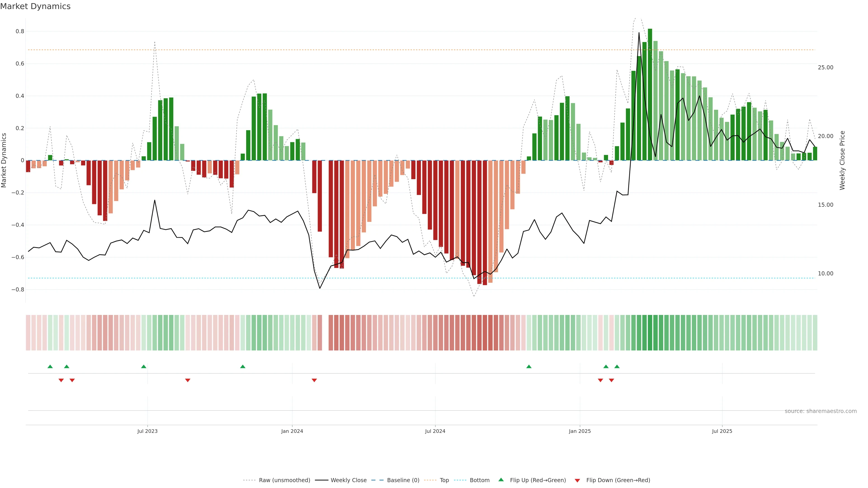Image resolution: width=868 pixels, height=488 pixels.
Task: Click the Weekly Close Price axis title
Action: pos(842,160)
